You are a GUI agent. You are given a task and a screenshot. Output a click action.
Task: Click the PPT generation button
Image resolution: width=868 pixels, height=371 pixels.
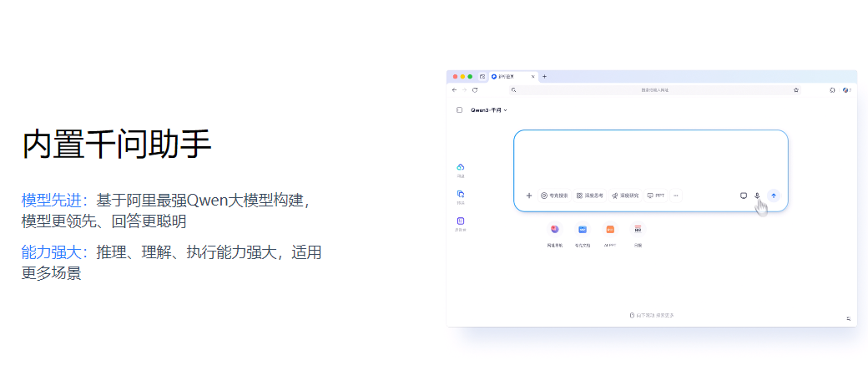pyautogui.click(x=656, y=196)
